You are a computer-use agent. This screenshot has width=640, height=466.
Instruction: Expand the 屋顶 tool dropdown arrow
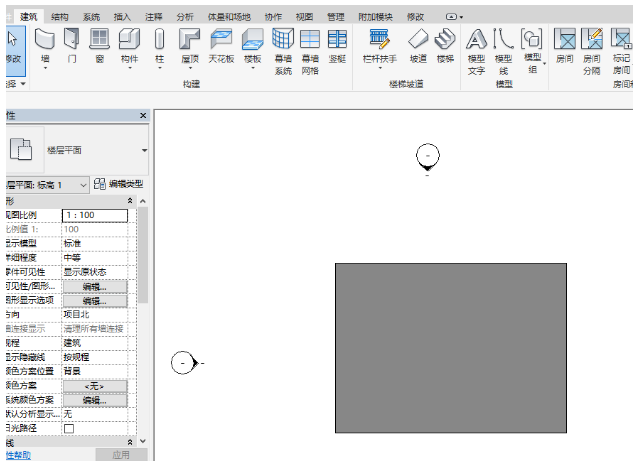tap(190, 68)
